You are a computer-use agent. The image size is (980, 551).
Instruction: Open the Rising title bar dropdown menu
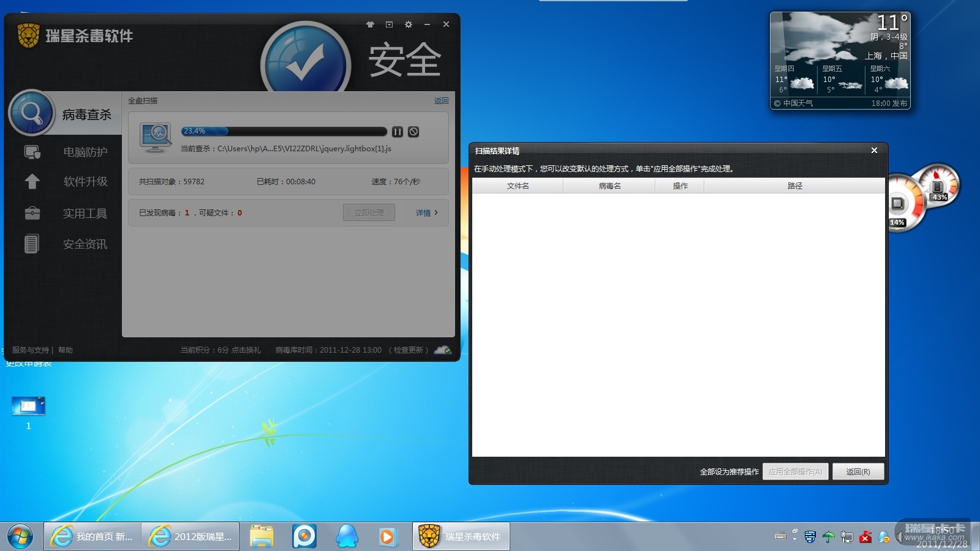[389, 24]
